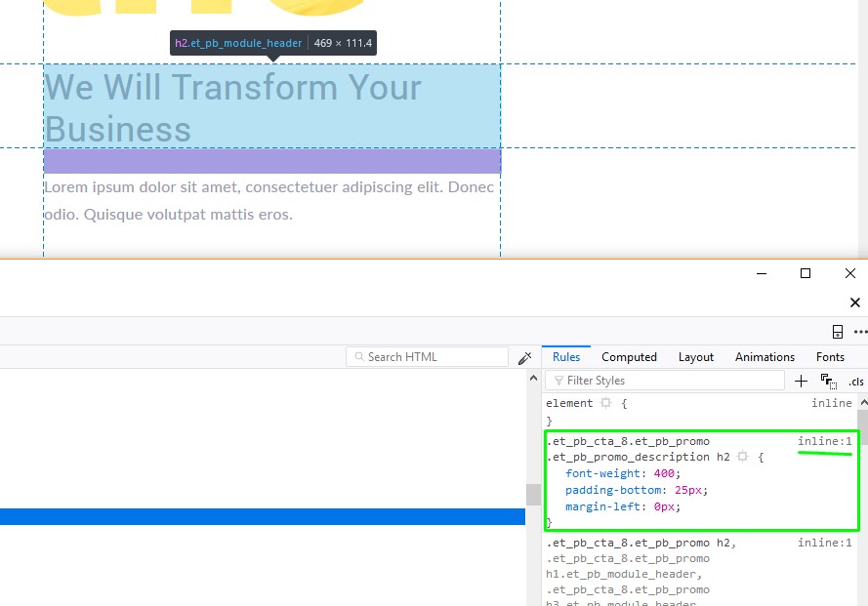The image size is (868, 606).
Task: Switch to the Computed tab
Action: pos(629,357)
